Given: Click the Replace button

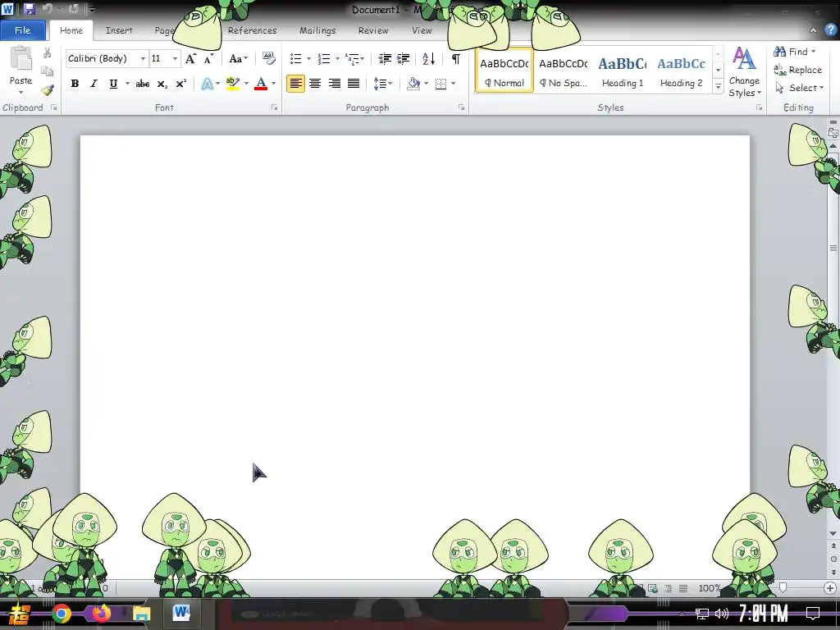Looking at the screenshot, I should 797,70.
